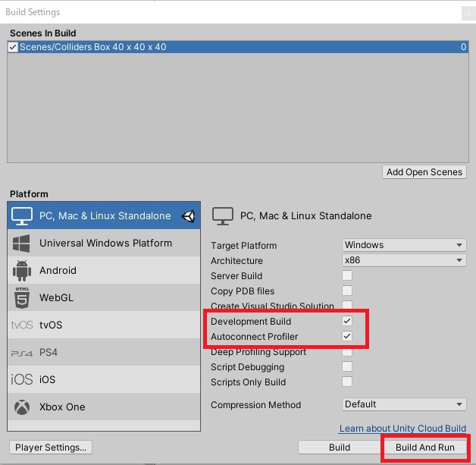Viewport: 476px width, 465px height.
Task: Click scene index number 0
Action: pos(464,47)
